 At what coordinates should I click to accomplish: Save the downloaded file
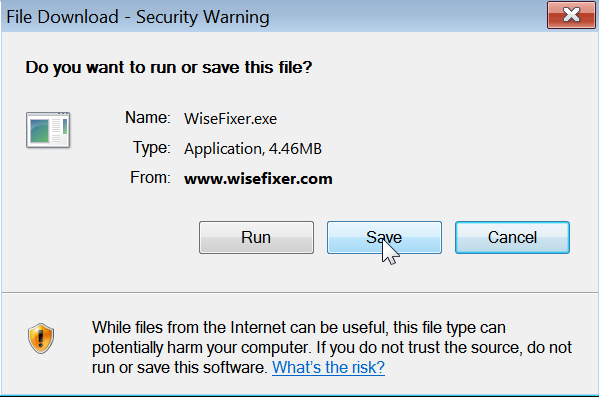(384, 237)
